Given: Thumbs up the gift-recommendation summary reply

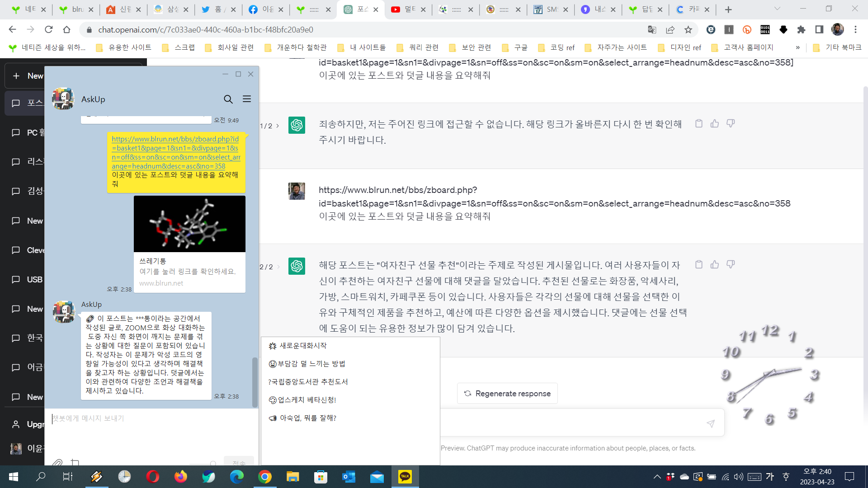Looking at the screenshot, I should pyautogui.click(x=715, y=264).
